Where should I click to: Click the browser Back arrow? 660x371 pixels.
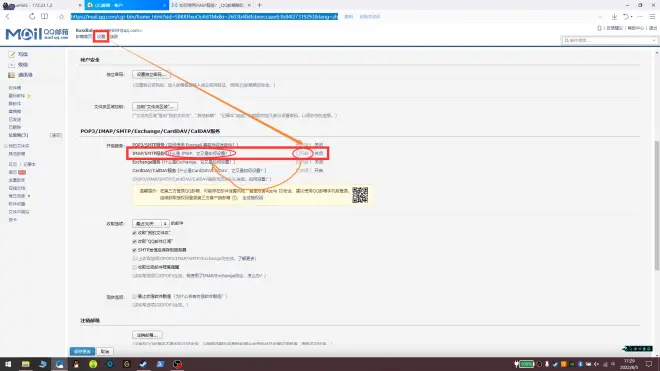[8, 16]
